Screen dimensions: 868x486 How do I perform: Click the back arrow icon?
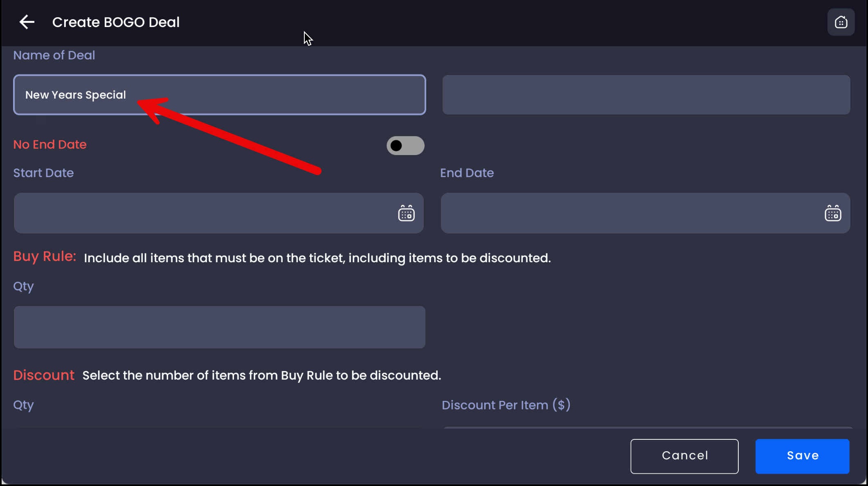(27, 22)
